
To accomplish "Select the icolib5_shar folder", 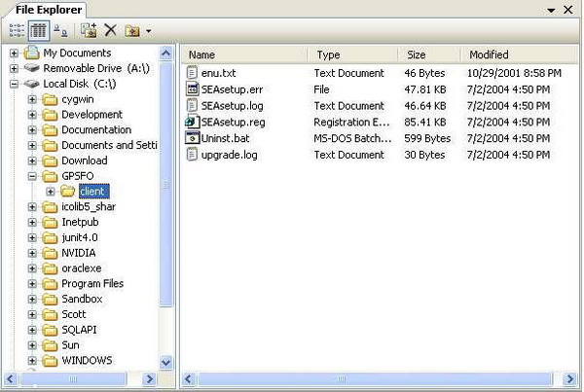I will point(89,207).
